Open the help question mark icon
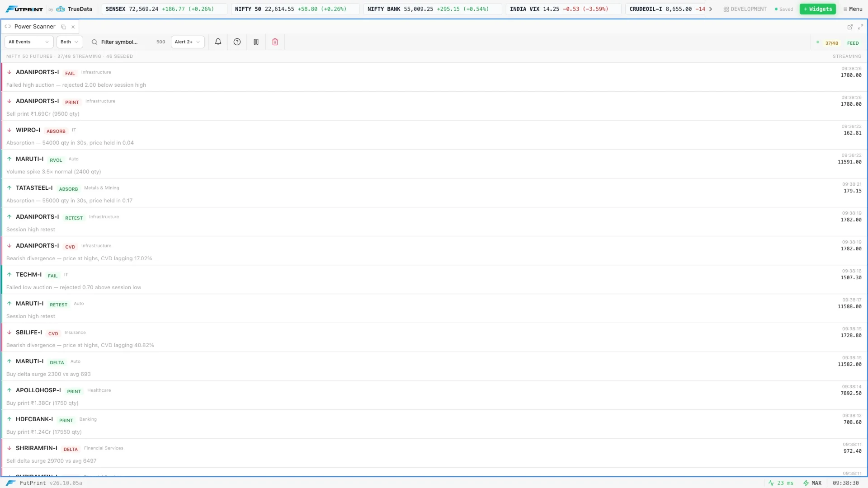This screenshot has height=488, width=868. click(237, 42)
